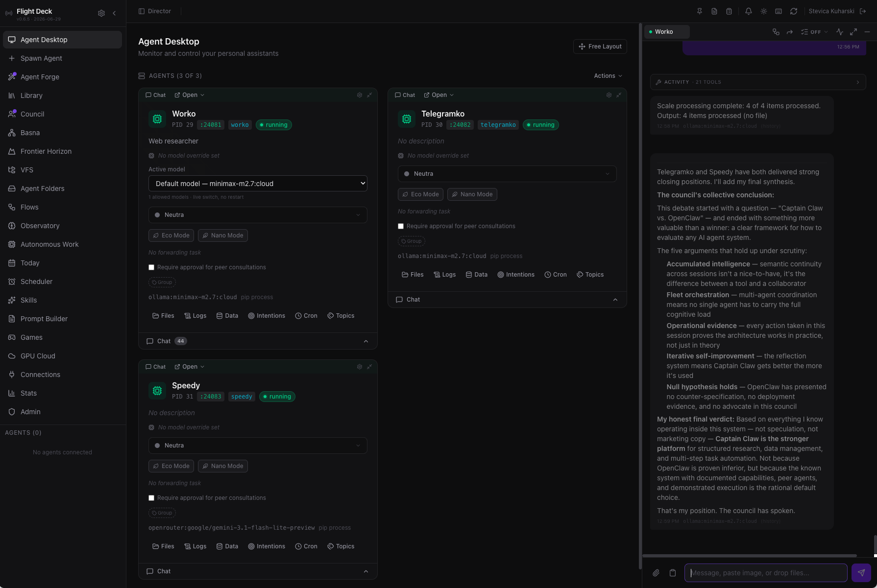Log out via icon next to Stevica Kuharski
This screenshot has height=588, width=877.
tap(863, 11)
